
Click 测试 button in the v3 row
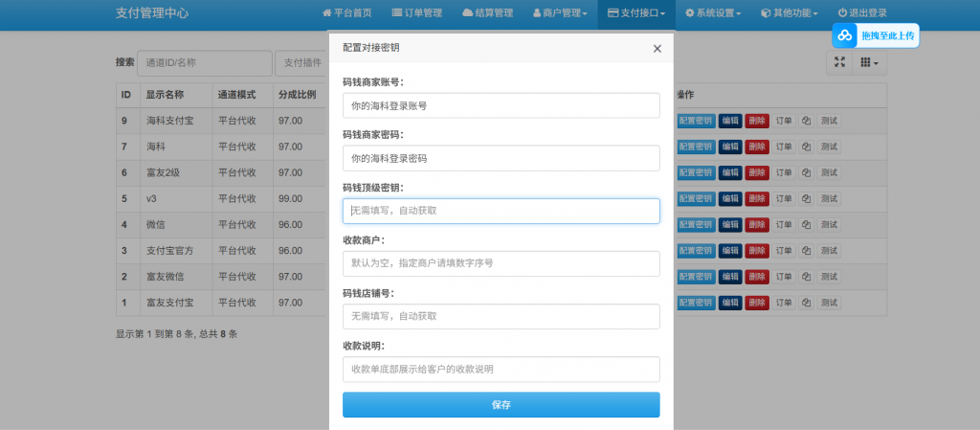click(x=829, y=199)
